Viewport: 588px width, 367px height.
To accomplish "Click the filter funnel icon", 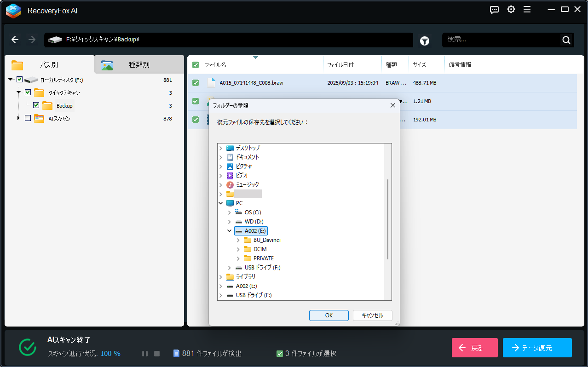I will pyautogui.click(x=424, y=41).
